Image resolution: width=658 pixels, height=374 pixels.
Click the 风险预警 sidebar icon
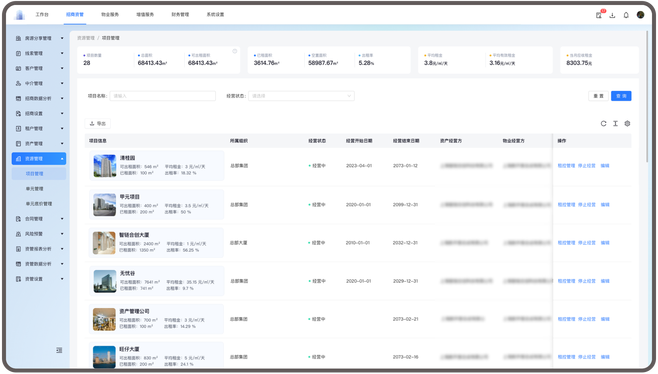(x=18, y=234)
